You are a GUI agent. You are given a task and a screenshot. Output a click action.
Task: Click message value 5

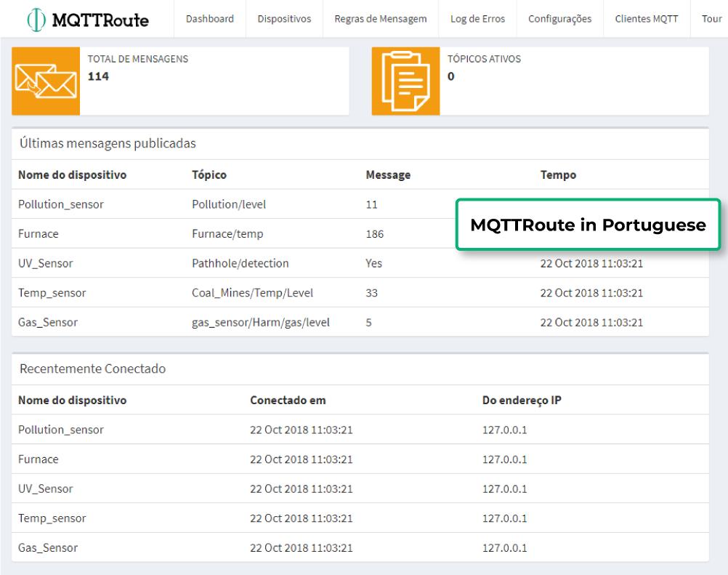368,322
